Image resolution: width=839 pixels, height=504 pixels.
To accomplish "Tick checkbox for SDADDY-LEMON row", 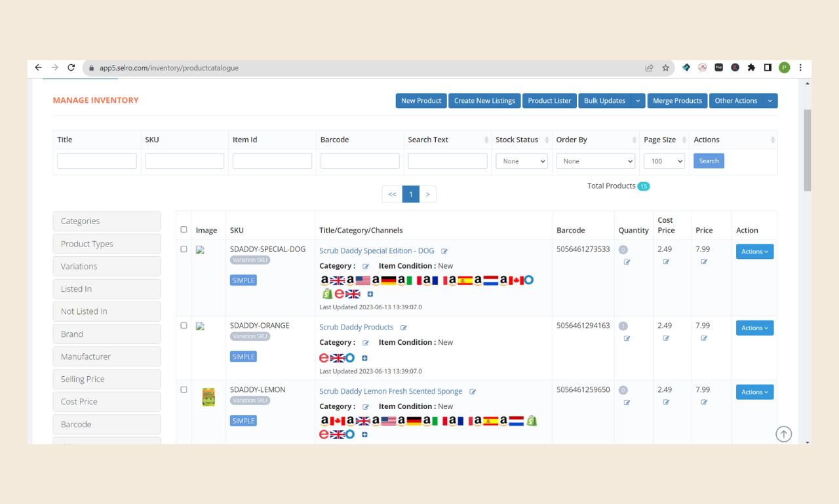I will pyautogui.click(x=184, y=389).
